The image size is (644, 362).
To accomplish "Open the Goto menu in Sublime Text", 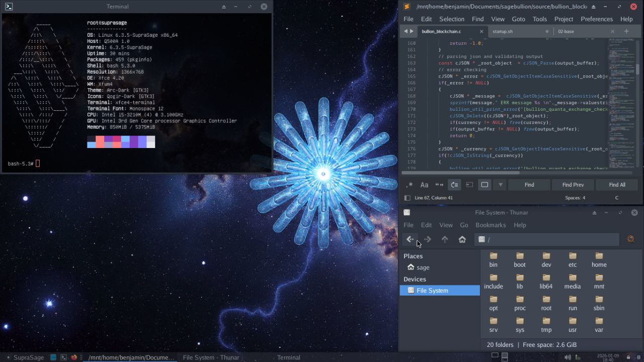I will coord(518,19).
